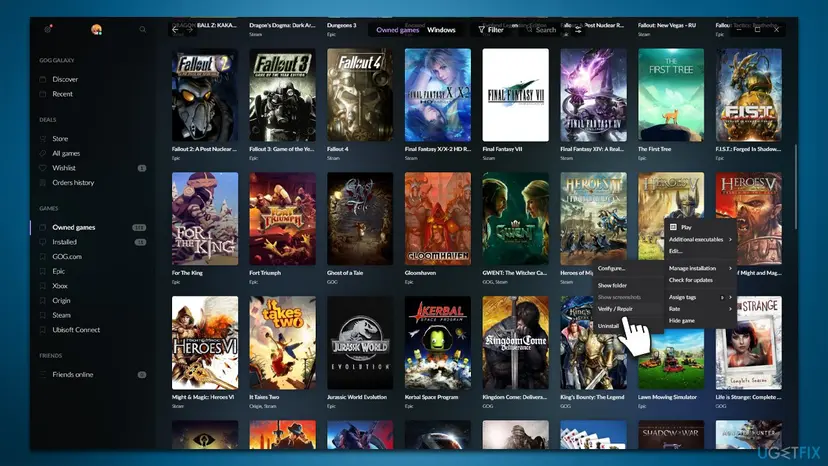The height and width of the screenshot is (466, 828).
Task: Open the For The King cover
Action: click(x=205, y=219)
